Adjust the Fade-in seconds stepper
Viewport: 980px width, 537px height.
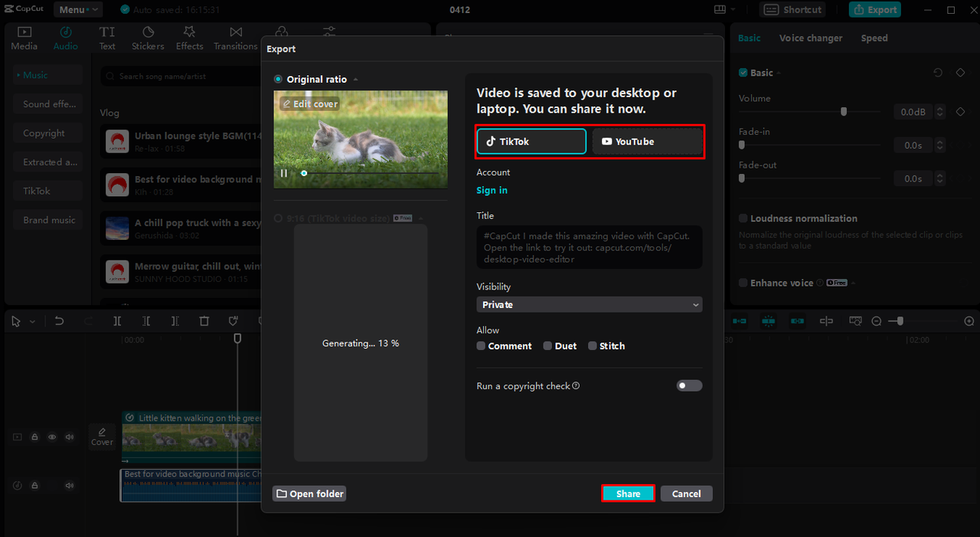coord(940,145)
